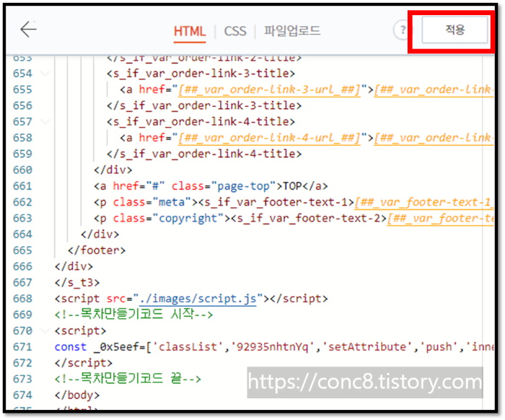505x420 pixels.
Task: Click the </script> tag on line 672
Action: click(84, 363)
